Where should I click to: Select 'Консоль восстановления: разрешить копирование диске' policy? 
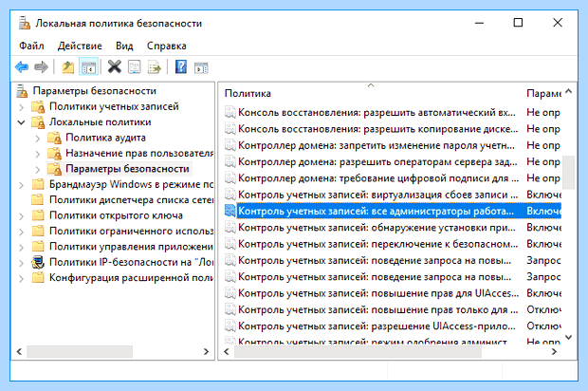coord(377,129)
